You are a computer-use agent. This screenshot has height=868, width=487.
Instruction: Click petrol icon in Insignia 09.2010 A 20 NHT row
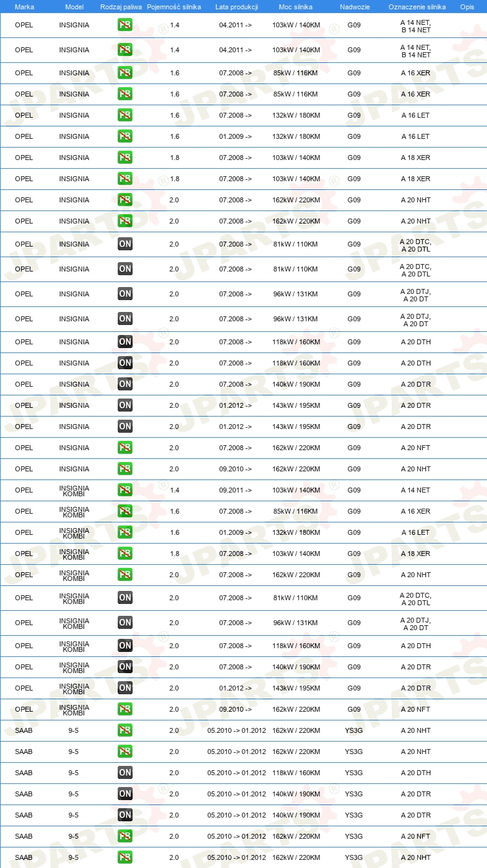click(125, 469)
